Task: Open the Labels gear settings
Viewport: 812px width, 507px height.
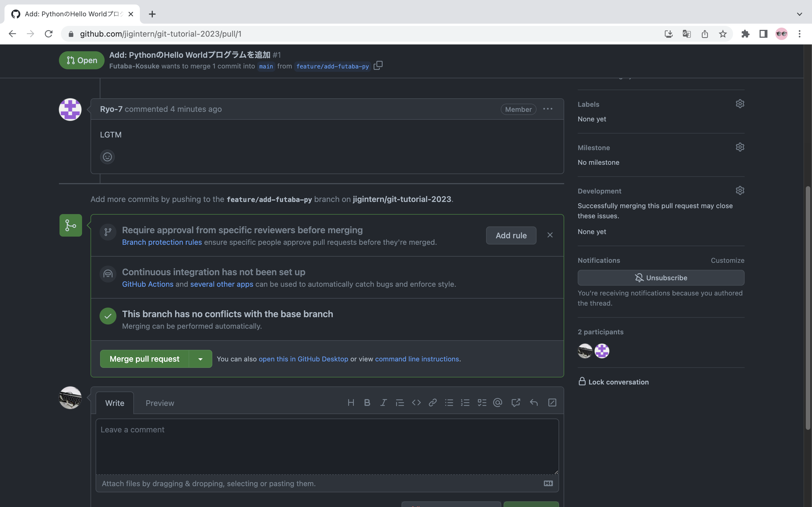Action: [740, 104]
